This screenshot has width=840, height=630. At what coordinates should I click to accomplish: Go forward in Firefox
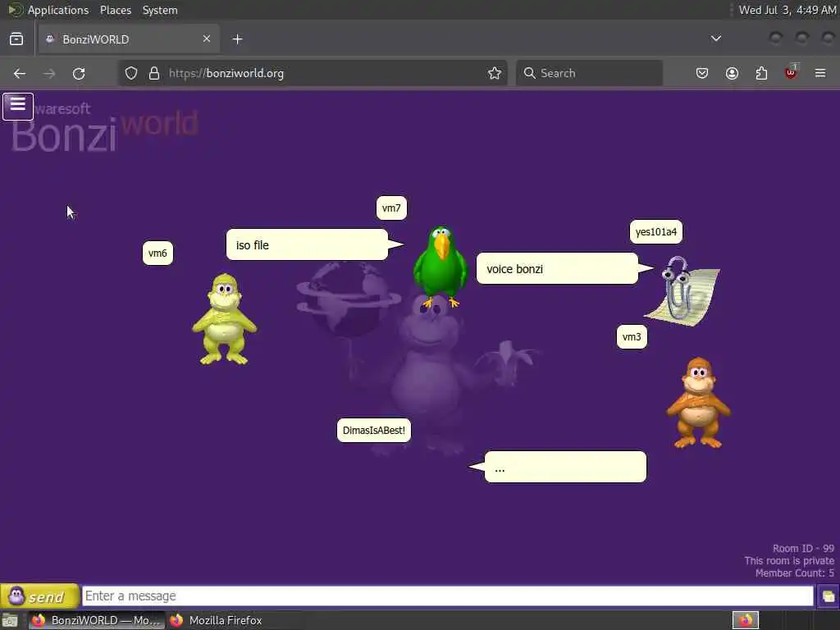[x=49, y=73]
